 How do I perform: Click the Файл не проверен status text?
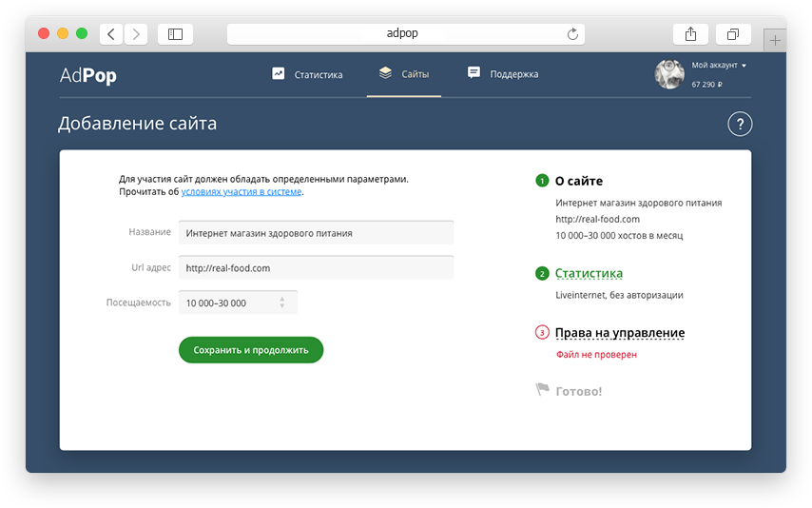click(596, 355)
